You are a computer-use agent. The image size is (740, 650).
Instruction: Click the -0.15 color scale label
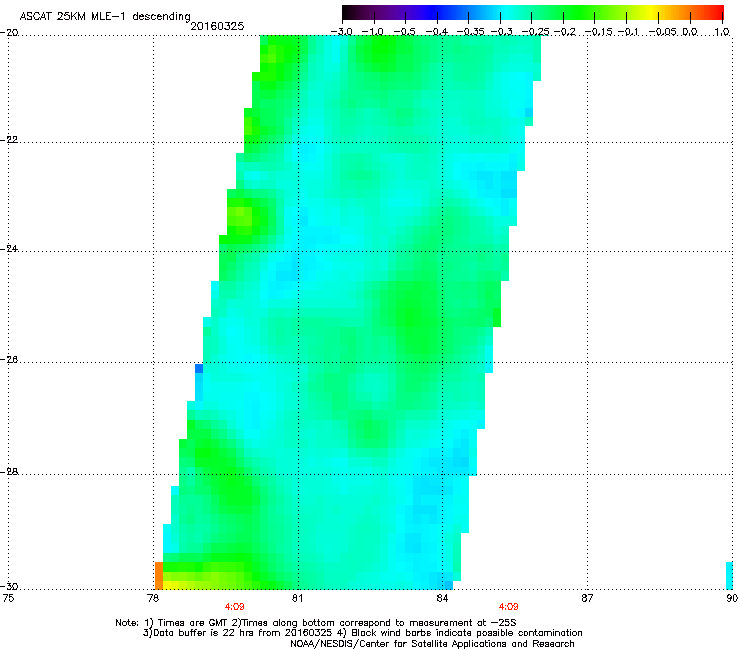pos(598,32)
